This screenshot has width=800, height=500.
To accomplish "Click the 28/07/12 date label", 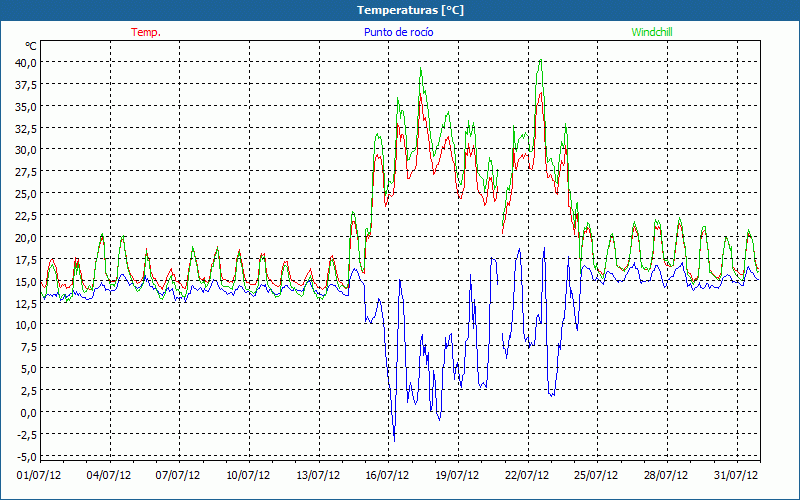I will (x=666, y=475).
